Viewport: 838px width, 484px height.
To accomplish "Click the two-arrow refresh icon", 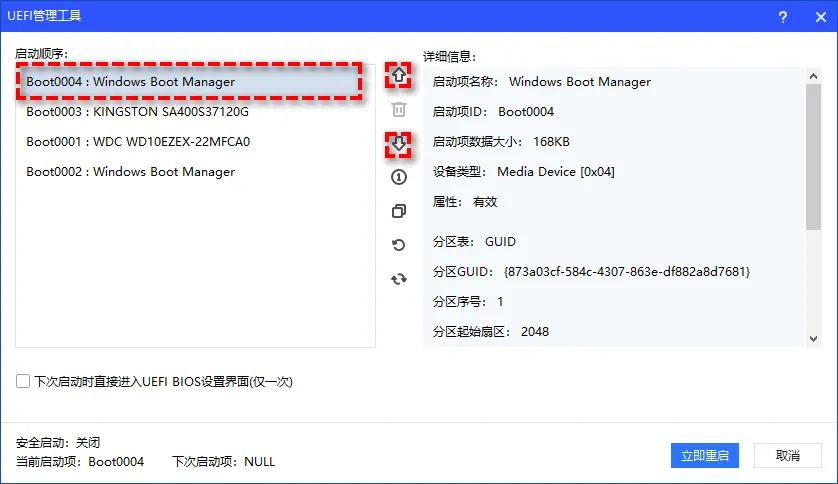I will pyautogui.click(x=399, y=279).
